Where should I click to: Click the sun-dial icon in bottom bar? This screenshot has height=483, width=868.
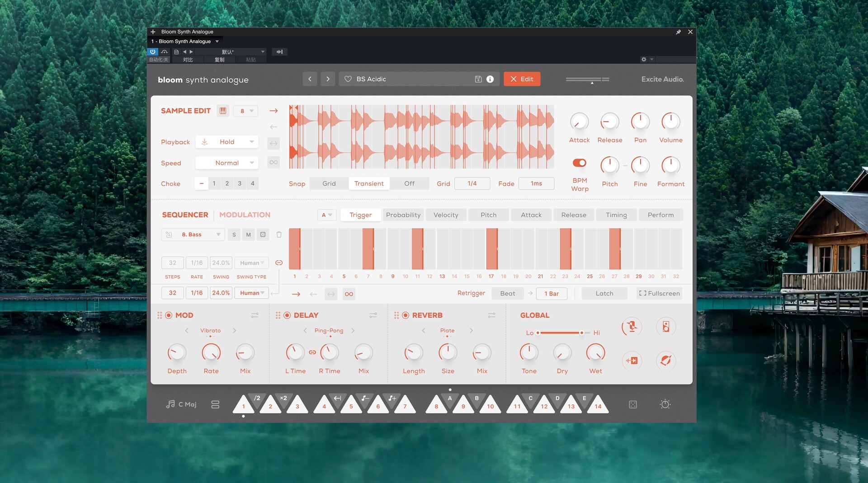click(x=665, y=404)
